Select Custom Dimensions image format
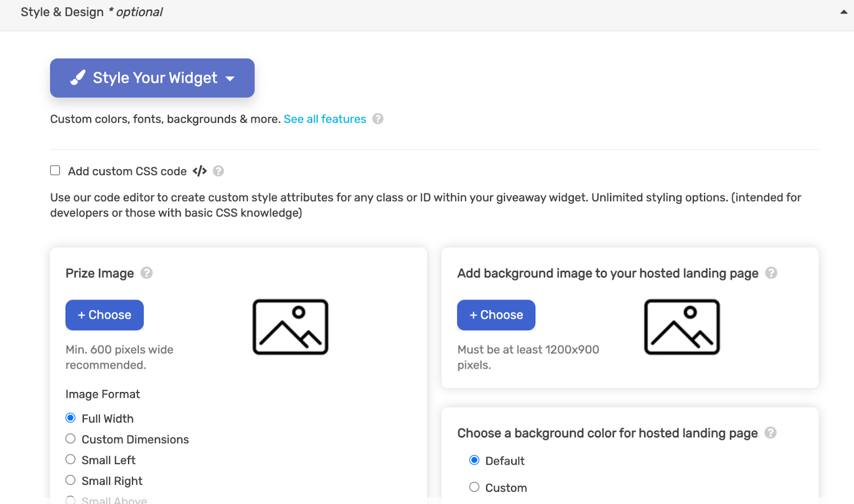This screenshot has height=504, width=854. [x=70, y=439]
